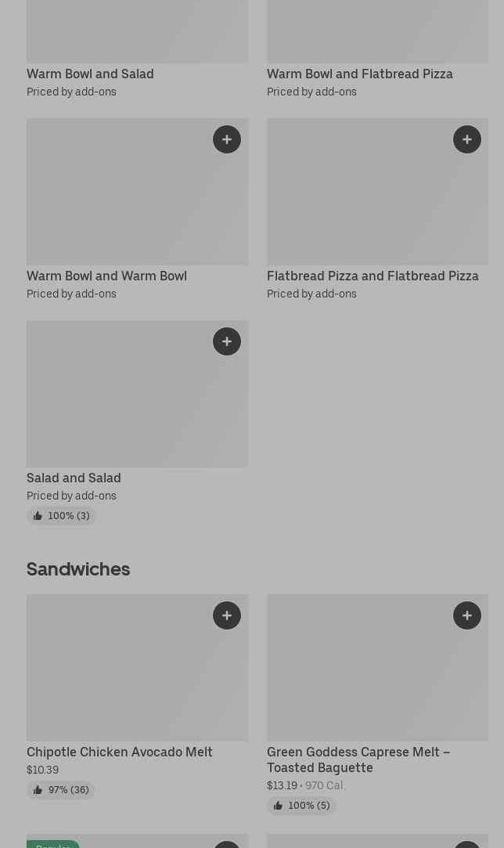
Task: Open Green Goddess Caprese Melt Toasted Baguette
Action: tap(358, 760)
